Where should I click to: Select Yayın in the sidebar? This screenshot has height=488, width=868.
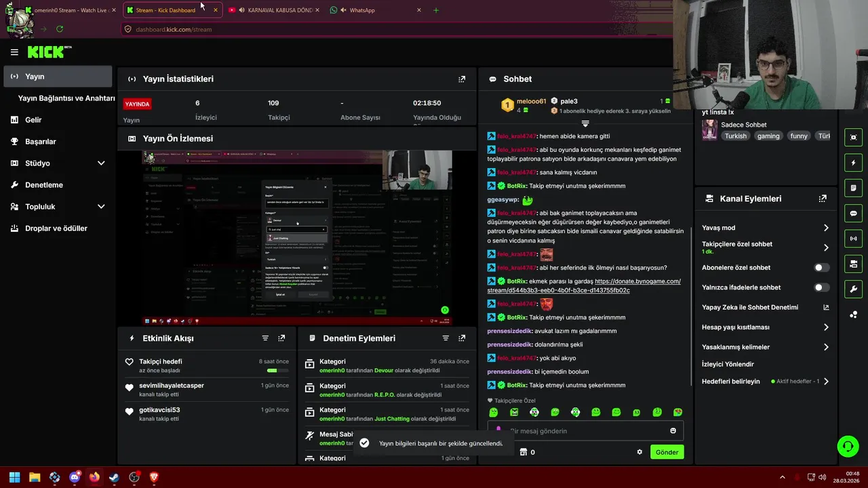click(58, 77)
